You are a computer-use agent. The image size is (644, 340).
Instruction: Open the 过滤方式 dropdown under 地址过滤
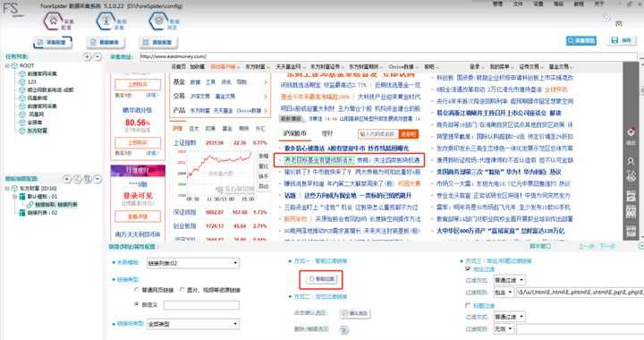tap(509, 280)
